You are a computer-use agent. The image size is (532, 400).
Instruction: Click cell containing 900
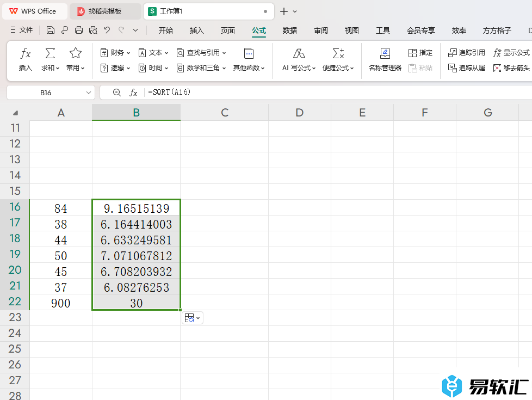coord(61,303)
